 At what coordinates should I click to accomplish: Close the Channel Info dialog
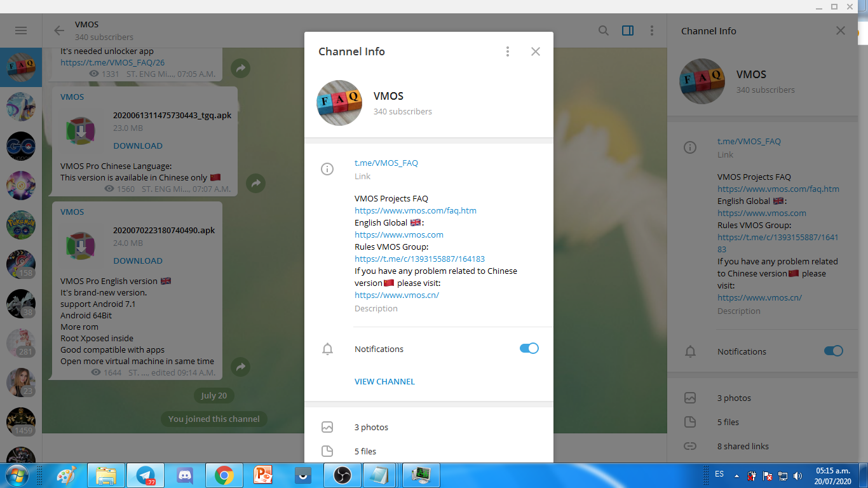(x=536, y=51)
